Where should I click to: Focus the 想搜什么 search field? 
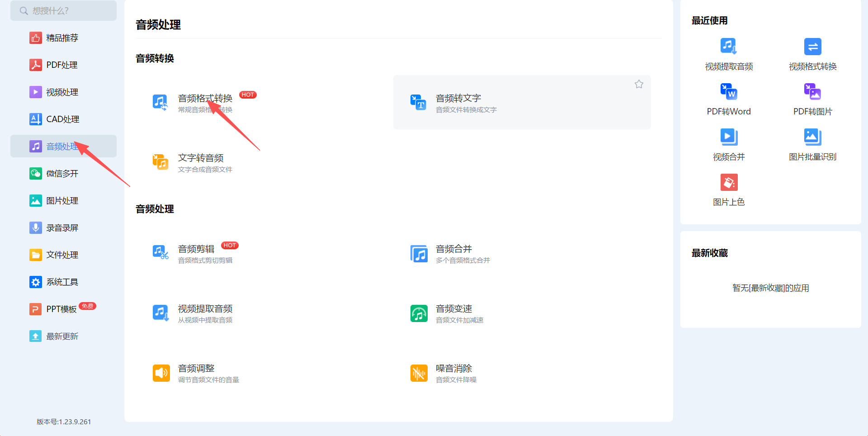pos(63,10)
